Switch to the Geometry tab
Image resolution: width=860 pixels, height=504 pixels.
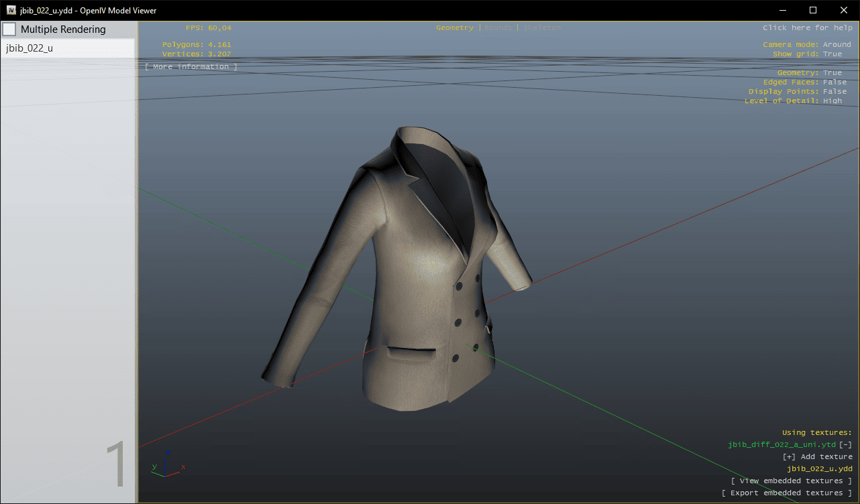pyautogui.click(x=454, y=28)
